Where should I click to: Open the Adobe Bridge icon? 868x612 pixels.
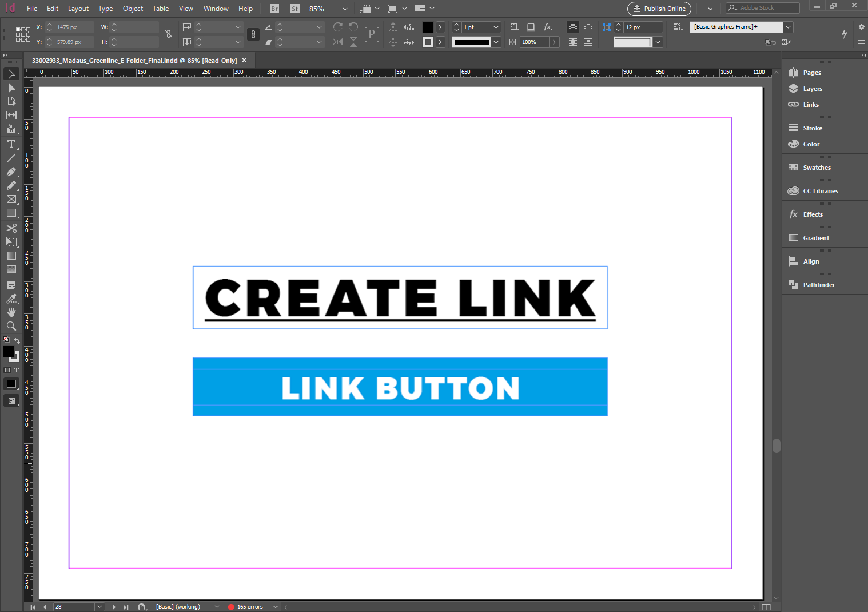(274, 9)
